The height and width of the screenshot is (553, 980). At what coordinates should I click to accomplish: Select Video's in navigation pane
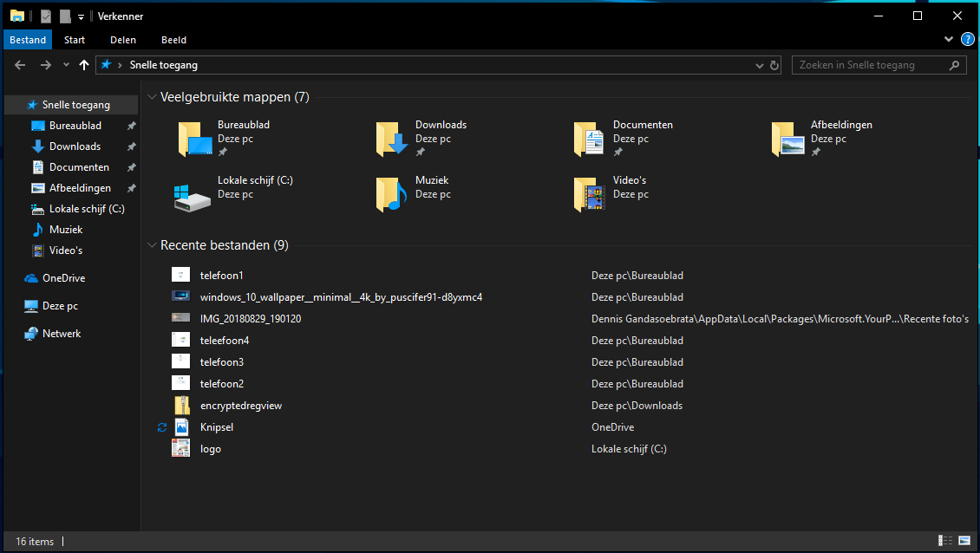pyautogui.click(x=66, y=250)
